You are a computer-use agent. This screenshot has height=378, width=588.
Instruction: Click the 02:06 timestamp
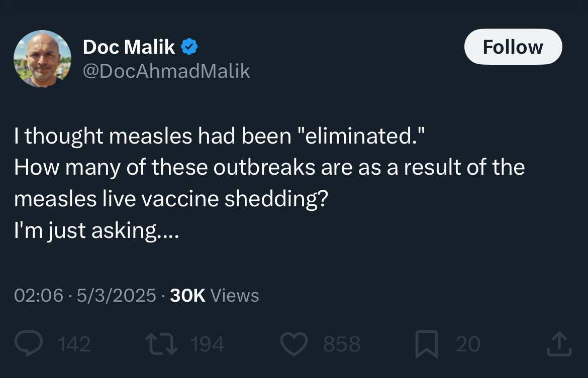click(39, 295)
